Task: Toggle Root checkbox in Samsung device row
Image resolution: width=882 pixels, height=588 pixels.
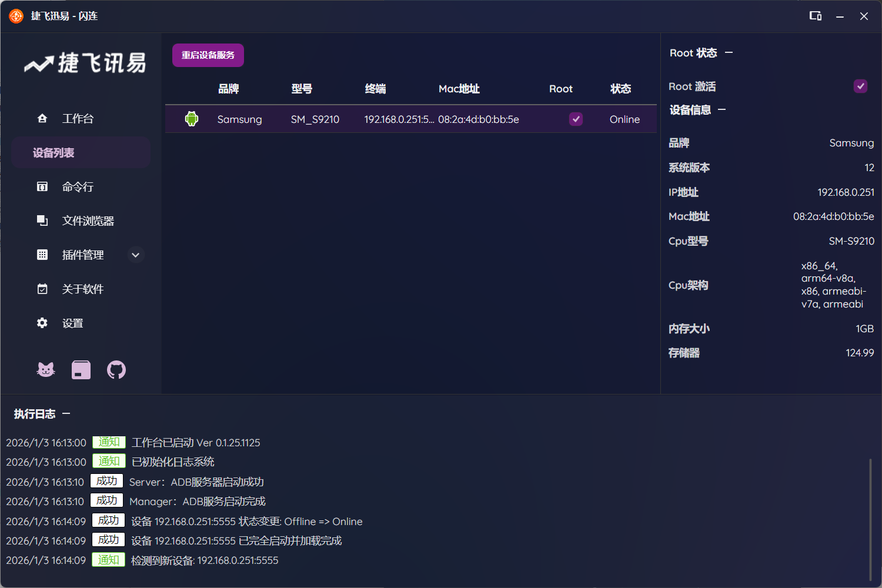Action: [576, 119]
